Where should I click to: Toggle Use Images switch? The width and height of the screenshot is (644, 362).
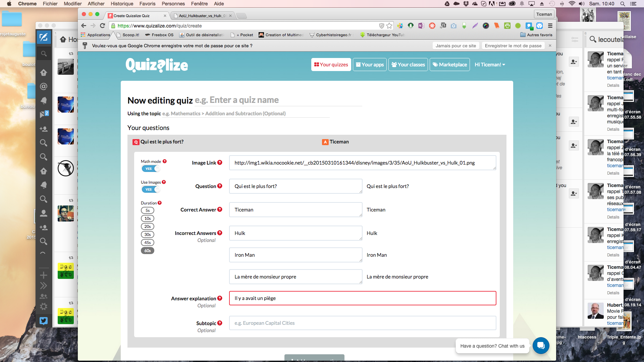tap(151, 189)
